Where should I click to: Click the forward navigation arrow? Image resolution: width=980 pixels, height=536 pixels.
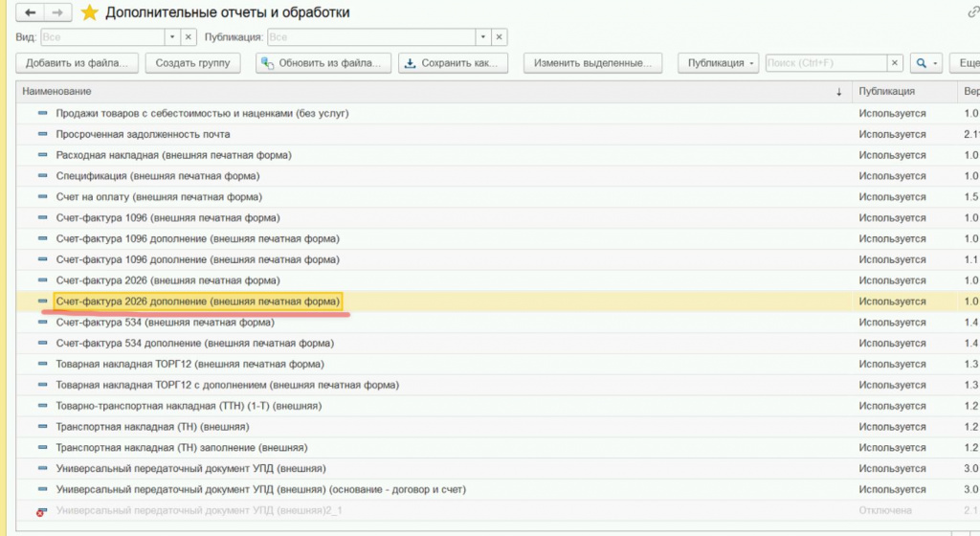point(56,12)
